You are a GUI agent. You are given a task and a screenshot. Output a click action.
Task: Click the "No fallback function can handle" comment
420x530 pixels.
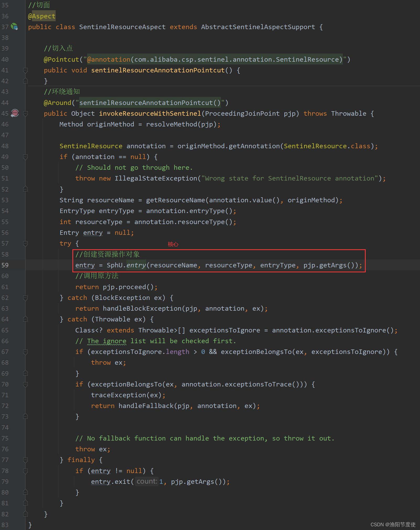(205, 438)
